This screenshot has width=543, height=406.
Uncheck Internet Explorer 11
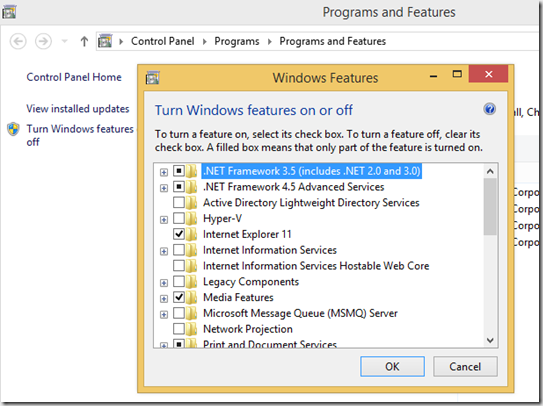click(x=179, y=234)
